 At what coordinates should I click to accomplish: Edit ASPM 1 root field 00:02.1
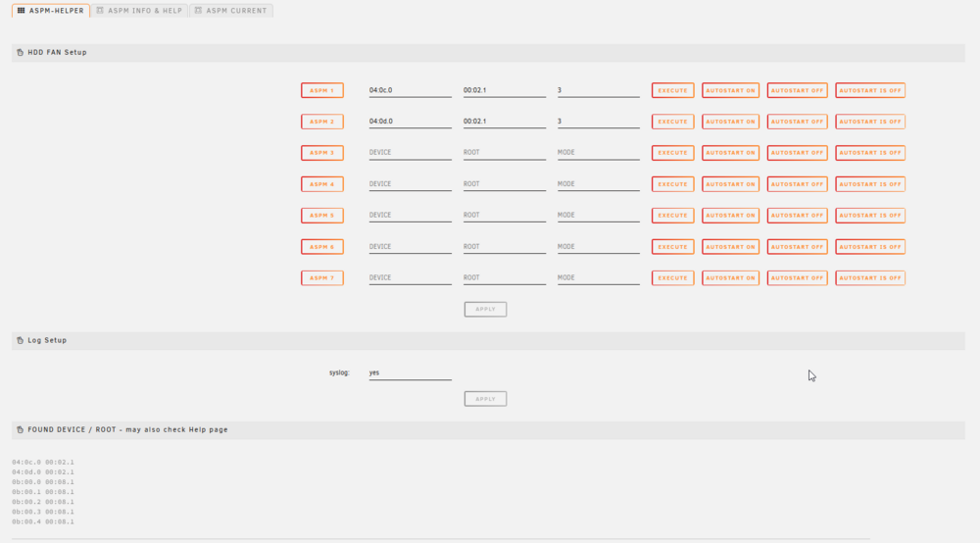[x=505, y=90]
